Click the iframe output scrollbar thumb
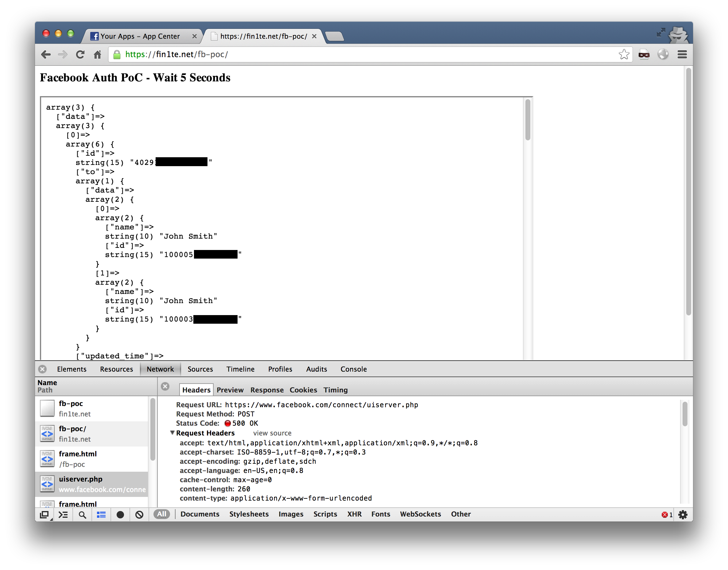This screenshot has width=728, height=570. (528, 120)
